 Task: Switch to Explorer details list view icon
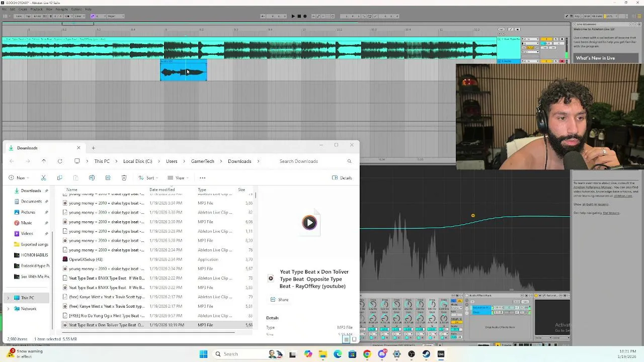point(346,339)
